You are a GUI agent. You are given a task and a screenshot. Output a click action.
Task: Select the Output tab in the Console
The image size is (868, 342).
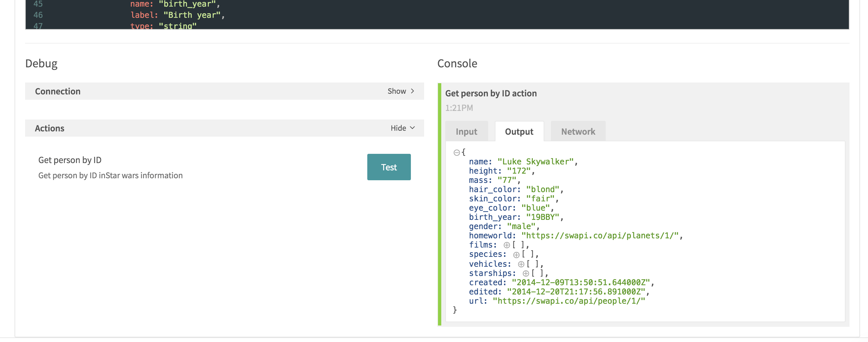point(519,131)
